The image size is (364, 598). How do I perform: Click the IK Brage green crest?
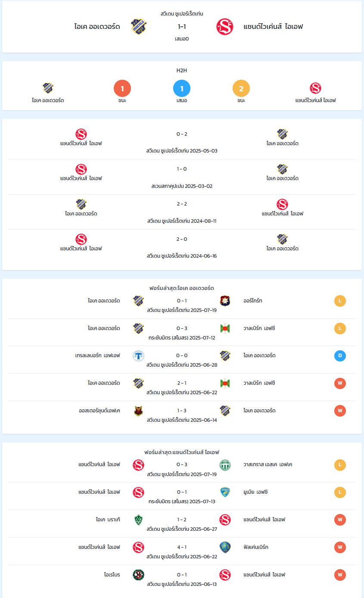click(139, 520)
